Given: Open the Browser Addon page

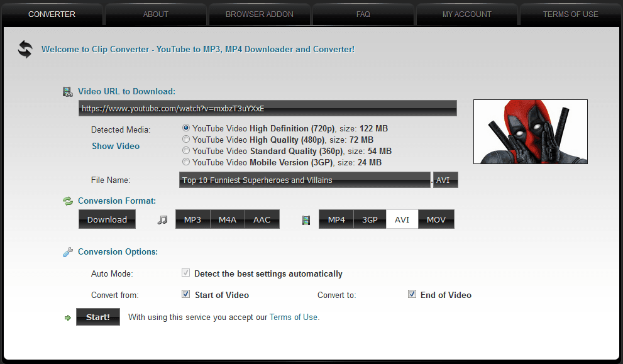Looking at the screenshot, I should [259, 14].
